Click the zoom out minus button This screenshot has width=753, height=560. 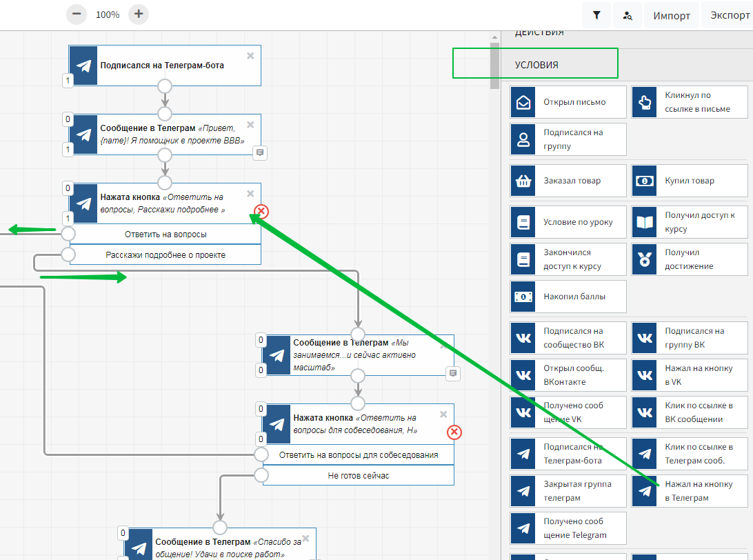[76, 14]
